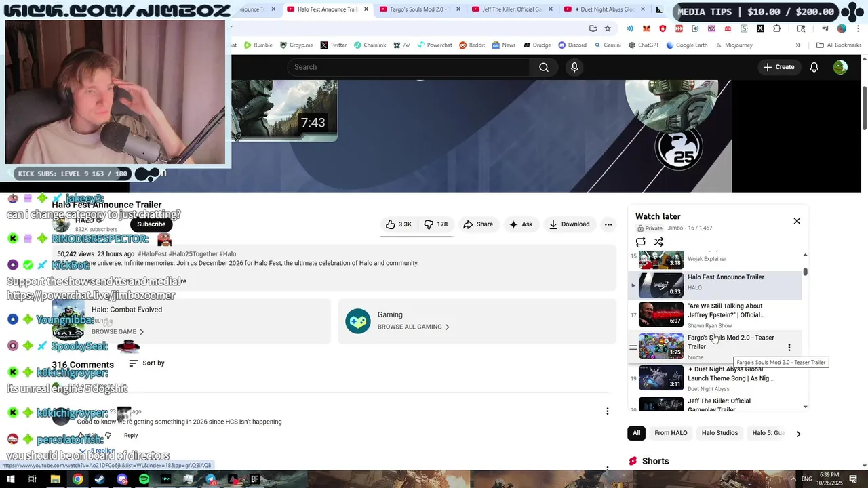Open Sort by comments dropdown
Image resolution: width=868 pixels, height=488 pixels.
(x=146, y=363)
